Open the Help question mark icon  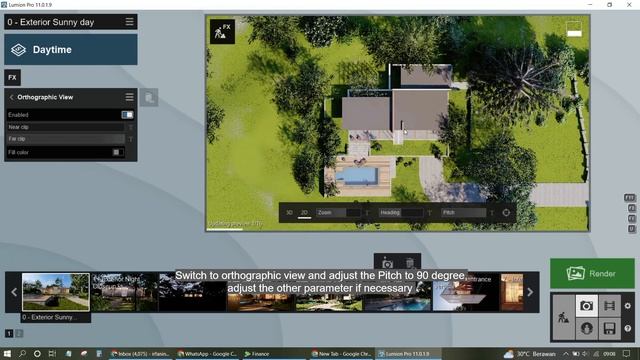coord(628,328)
